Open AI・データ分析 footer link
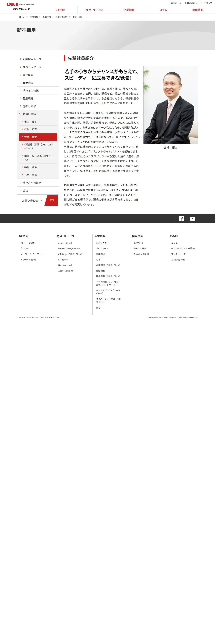Screen dimensions: 215x644 (x=28, y=243)
